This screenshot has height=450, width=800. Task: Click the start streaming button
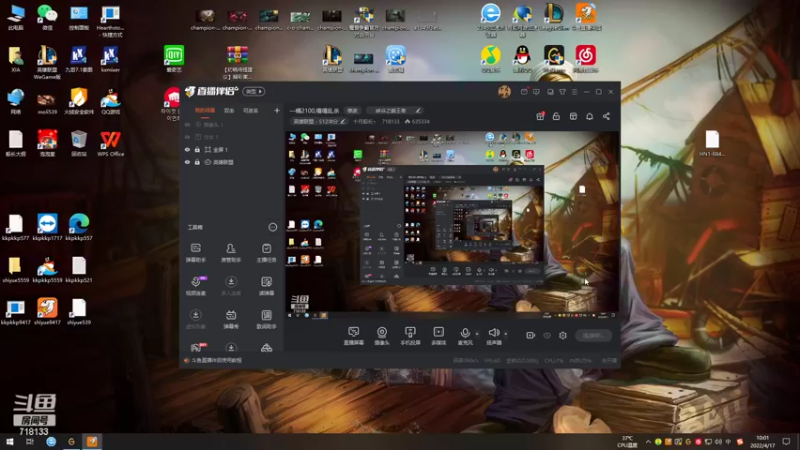[x=593, y=335]
